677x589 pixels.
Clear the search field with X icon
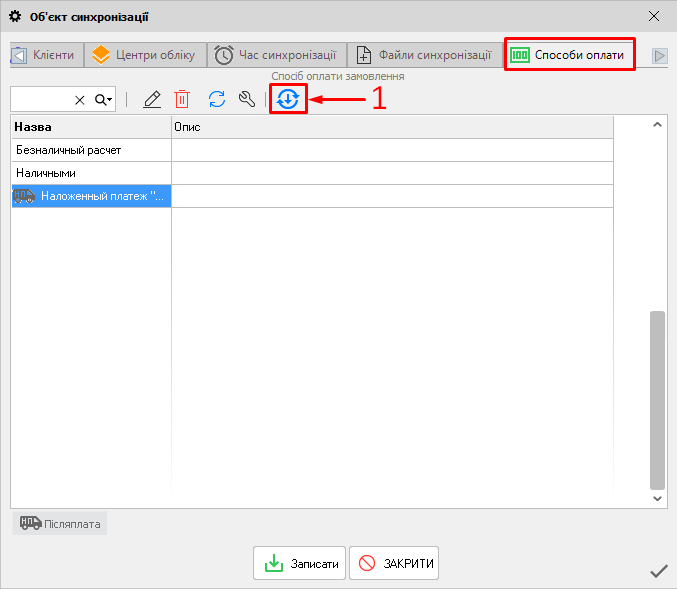coord(80,100)
